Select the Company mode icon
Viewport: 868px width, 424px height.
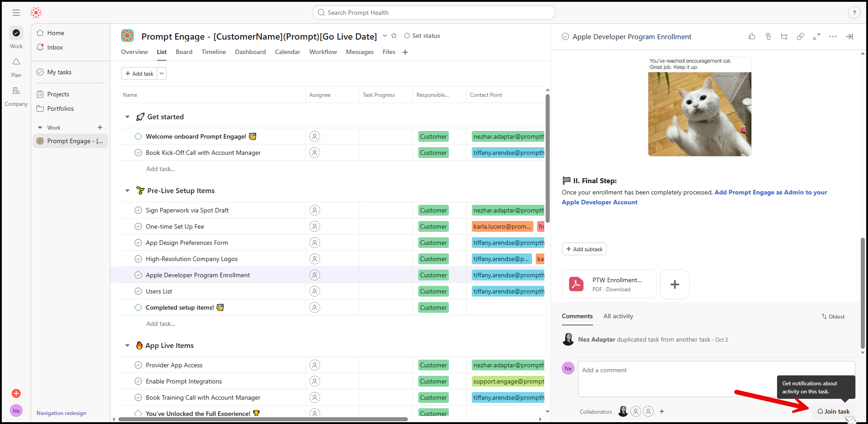(16, 90)
